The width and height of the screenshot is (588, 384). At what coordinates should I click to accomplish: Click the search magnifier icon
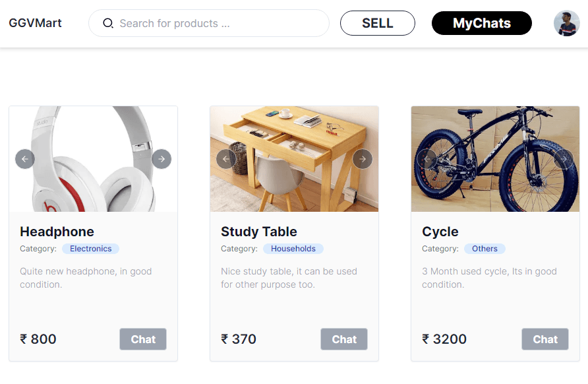108,23
